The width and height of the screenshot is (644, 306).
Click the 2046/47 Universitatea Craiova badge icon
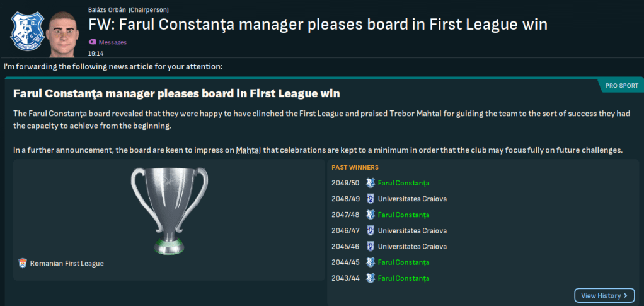(x=371, y=230)
